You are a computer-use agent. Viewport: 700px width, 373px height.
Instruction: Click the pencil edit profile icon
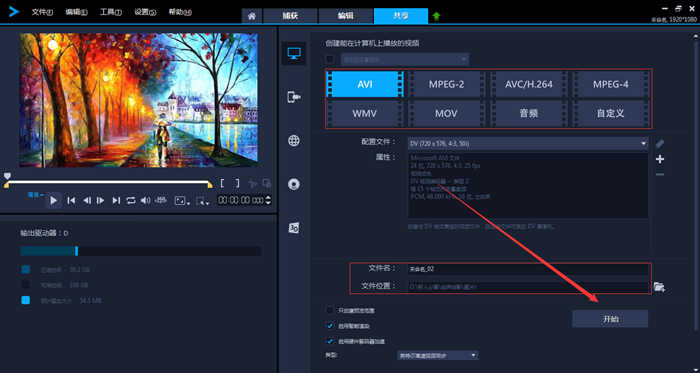coord(660,143)
